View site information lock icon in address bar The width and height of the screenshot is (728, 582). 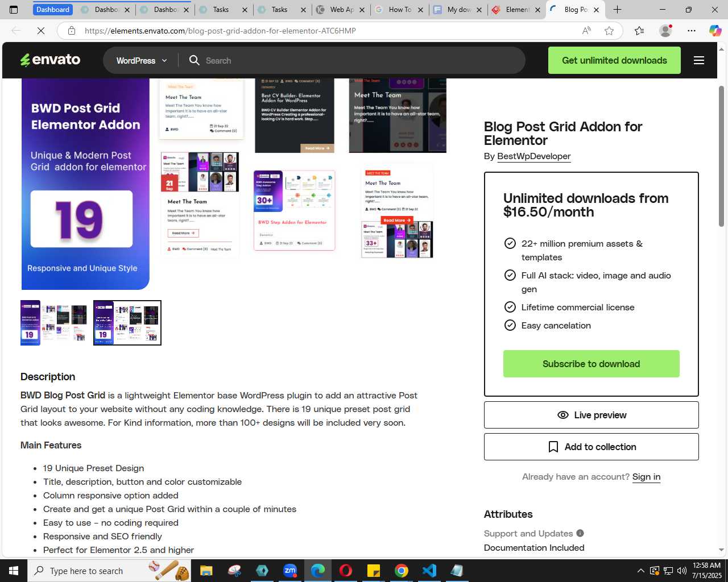pyautogui.click(x=72, y=31)
